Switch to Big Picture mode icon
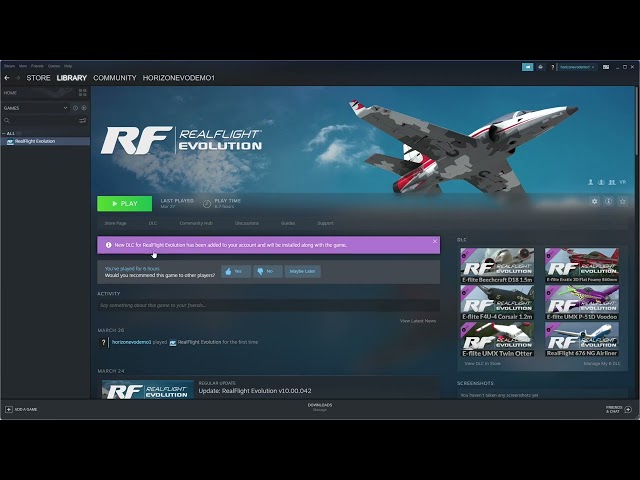 tap(606, 67)
